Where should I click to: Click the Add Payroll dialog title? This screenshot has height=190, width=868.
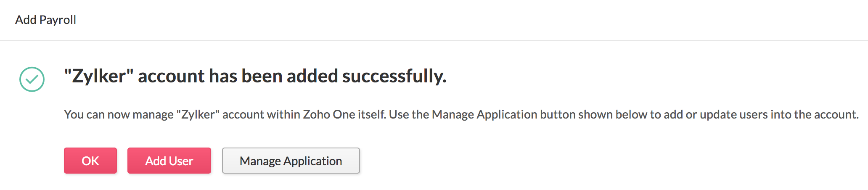pyautogui.click(x=45, y=20)
